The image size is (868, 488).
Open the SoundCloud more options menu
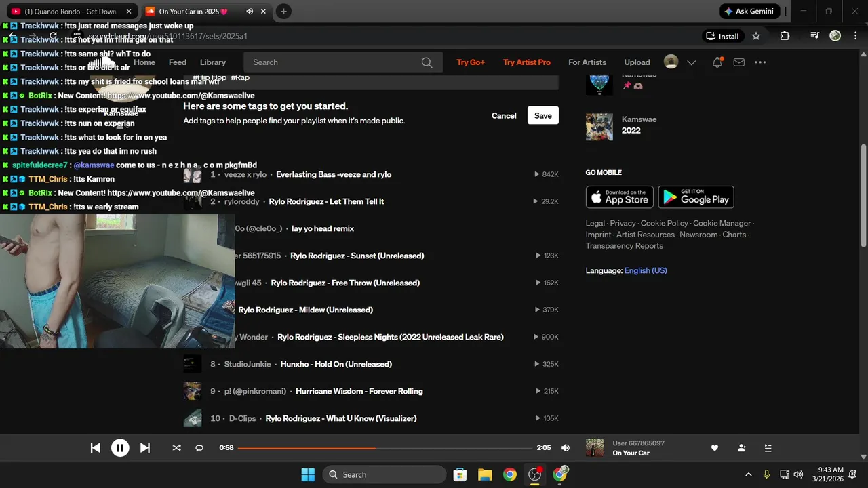pos(760,62)
